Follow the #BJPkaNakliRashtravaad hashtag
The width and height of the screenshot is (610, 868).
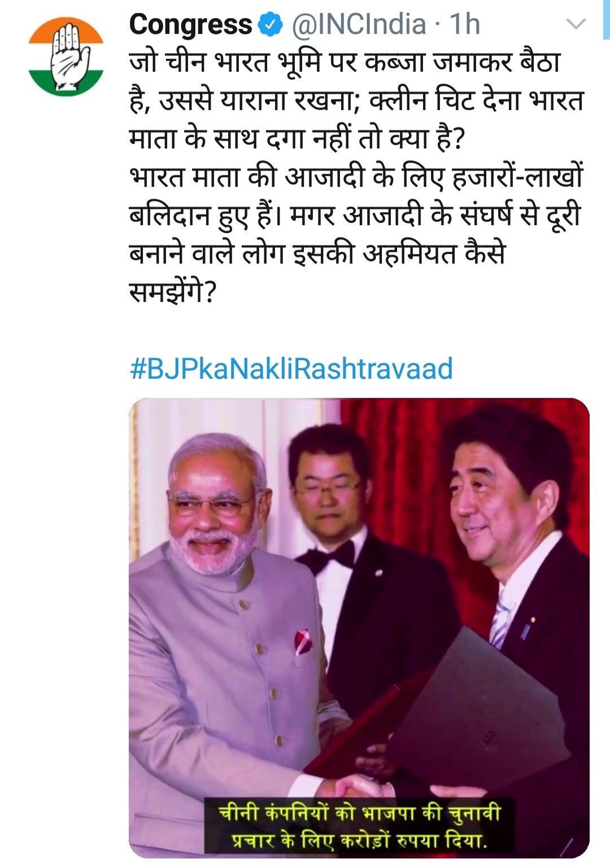coord(291,369)
